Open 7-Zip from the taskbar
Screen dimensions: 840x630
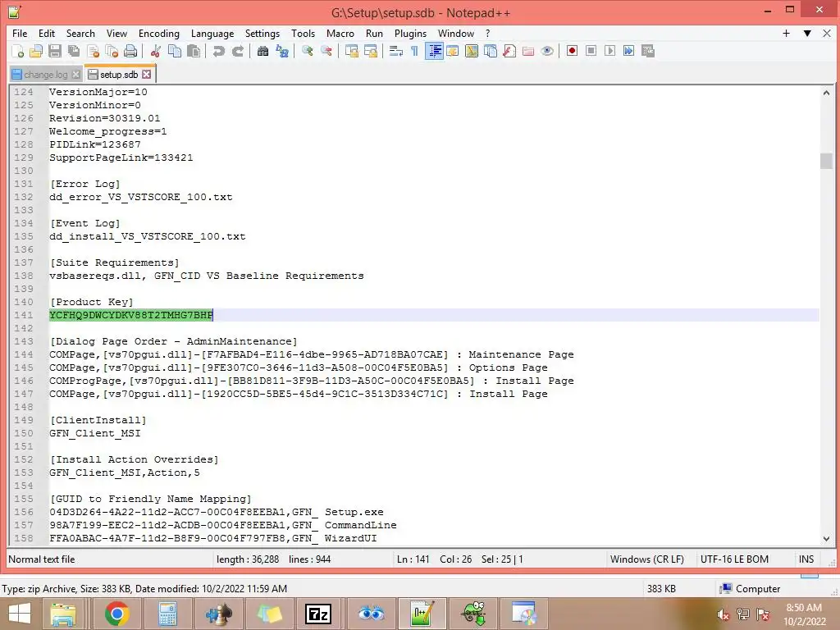[x=318, y=614]
